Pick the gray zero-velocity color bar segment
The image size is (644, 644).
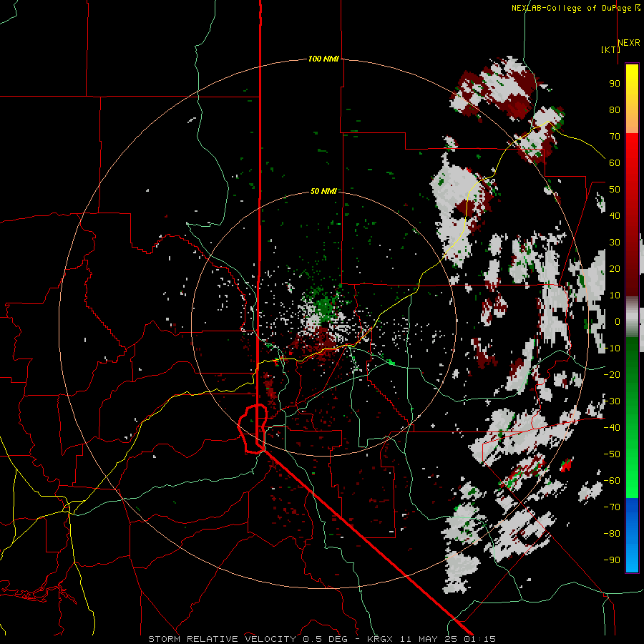tap(632, 316)
